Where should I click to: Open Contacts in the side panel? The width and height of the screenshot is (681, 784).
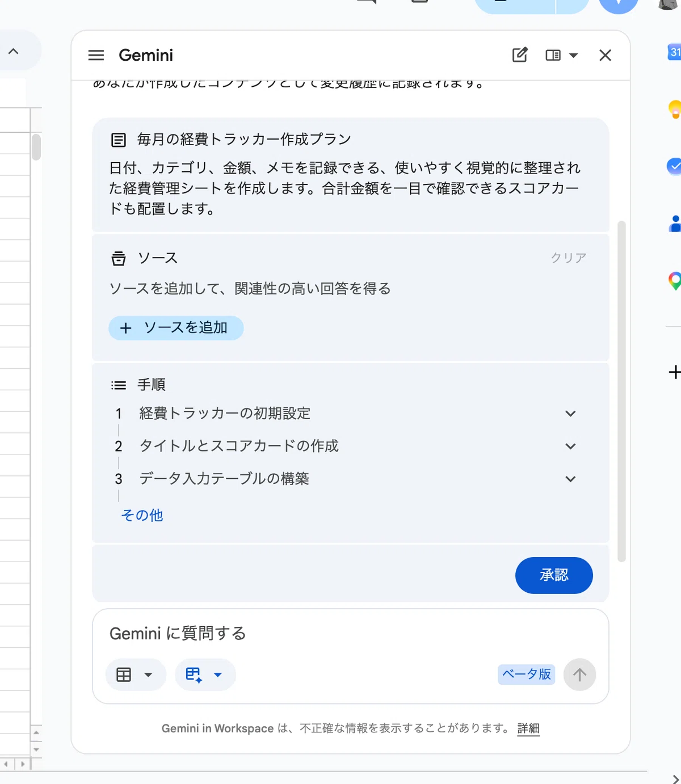pyautogui.click(x=675, y=224)
